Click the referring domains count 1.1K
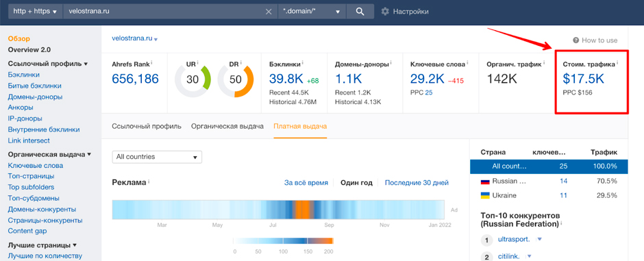This screenshot has height=261, width=644. coord(349,79)
